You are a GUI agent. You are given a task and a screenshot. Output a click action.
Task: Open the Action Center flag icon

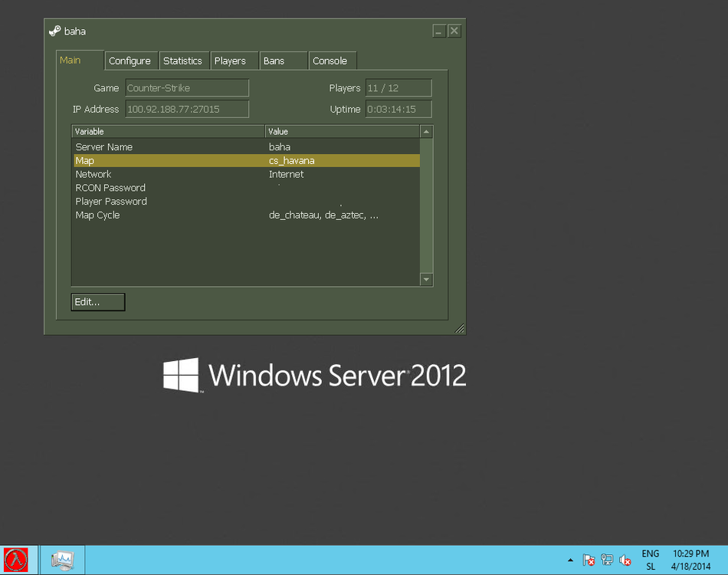pos(589,560)
